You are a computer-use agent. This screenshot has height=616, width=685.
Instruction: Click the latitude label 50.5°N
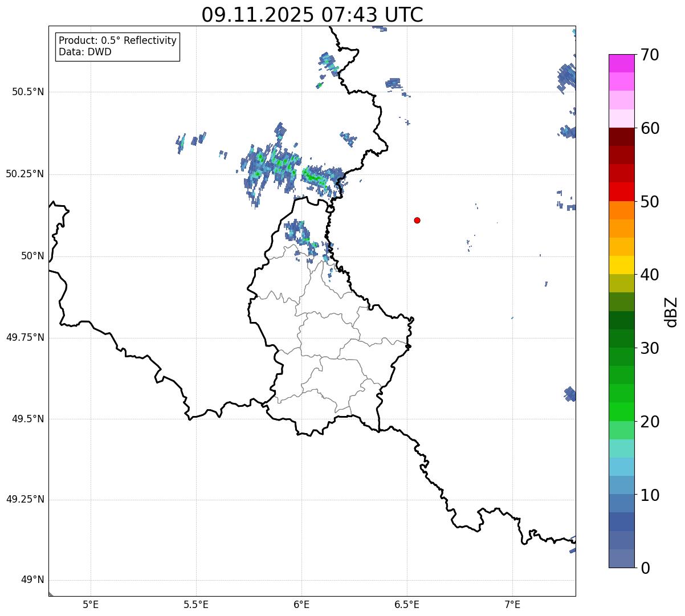(28, 92)
